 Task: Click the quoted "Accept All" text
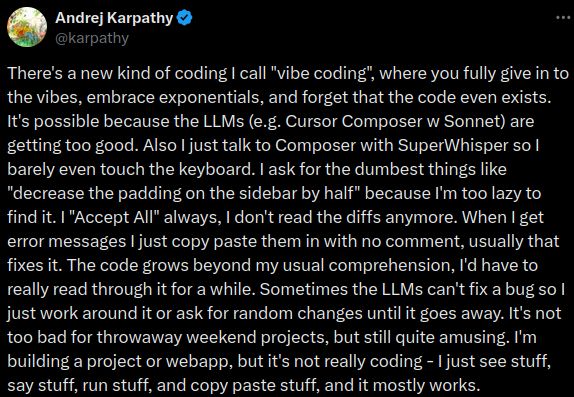[x=115, y=218]
